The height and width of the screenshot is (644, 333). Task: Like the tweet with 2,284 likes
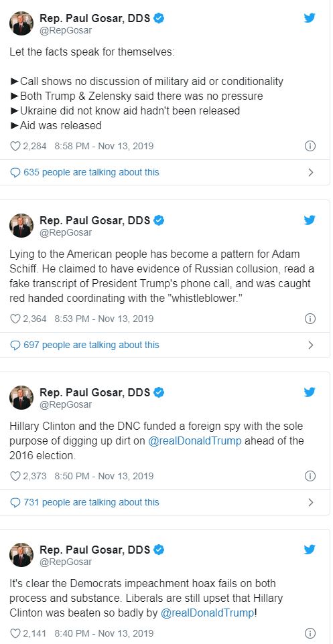[15, 146]
